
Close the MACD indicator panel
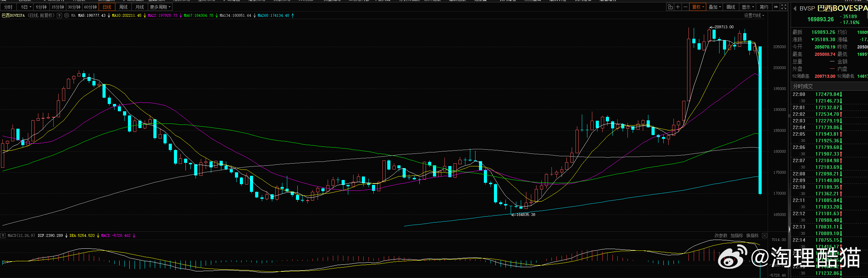tap(764, 236)
